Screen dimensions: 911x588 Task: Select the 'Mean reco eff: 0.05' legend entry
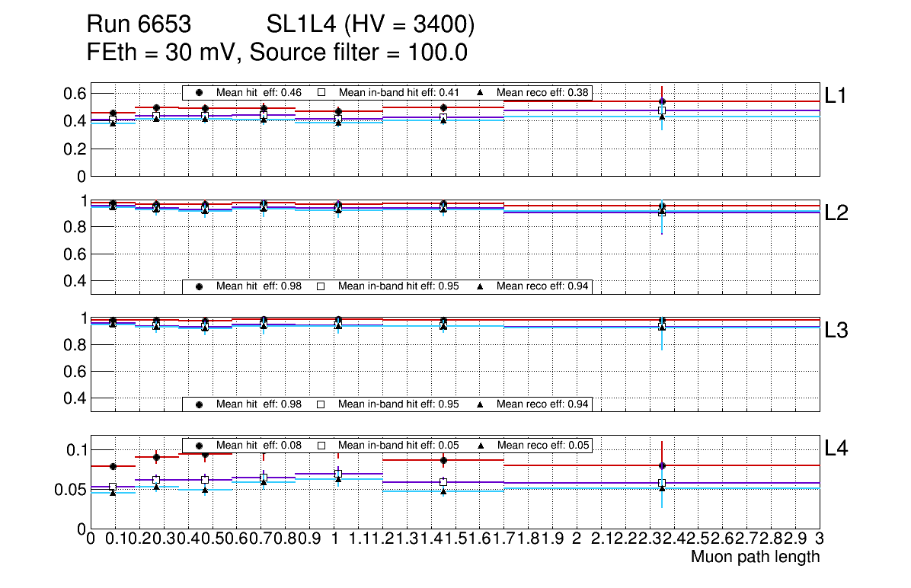click(x=542, y=445)
